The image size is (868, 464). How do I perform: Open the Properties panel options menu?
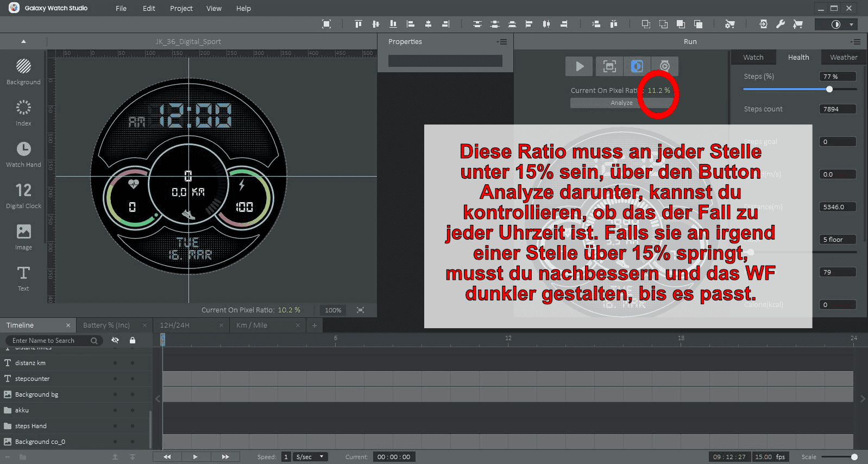502,42
